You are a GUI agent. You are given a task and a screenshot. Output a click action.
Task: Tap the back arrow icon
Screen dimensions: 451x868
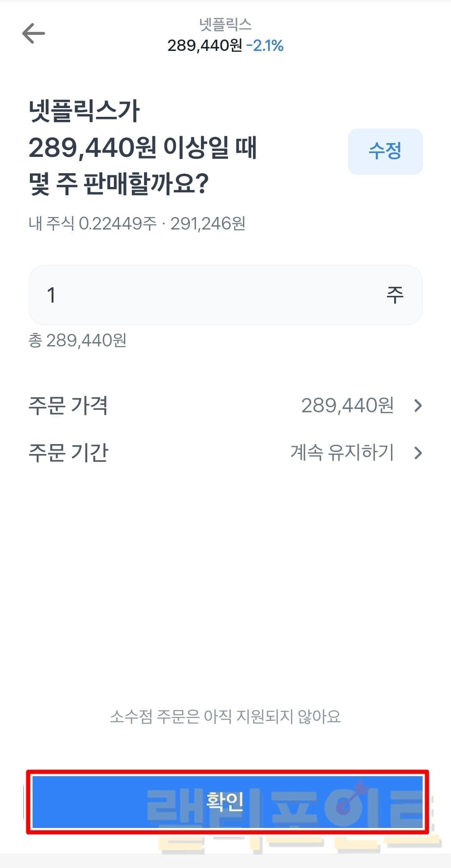tap(33, 33)
